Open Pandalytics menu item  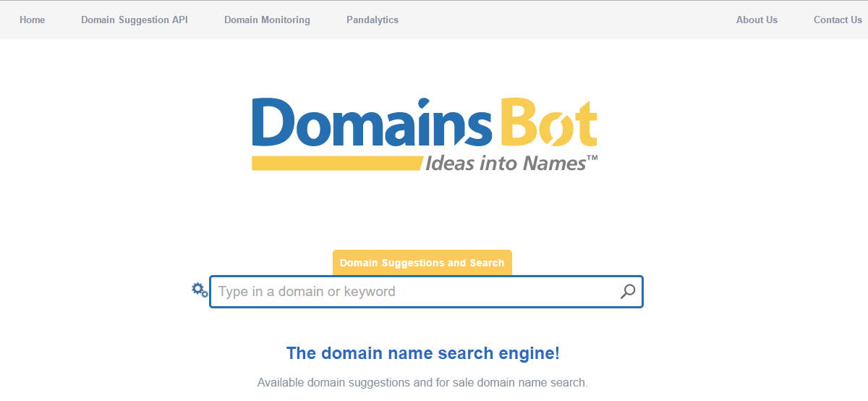coord(373,20)
